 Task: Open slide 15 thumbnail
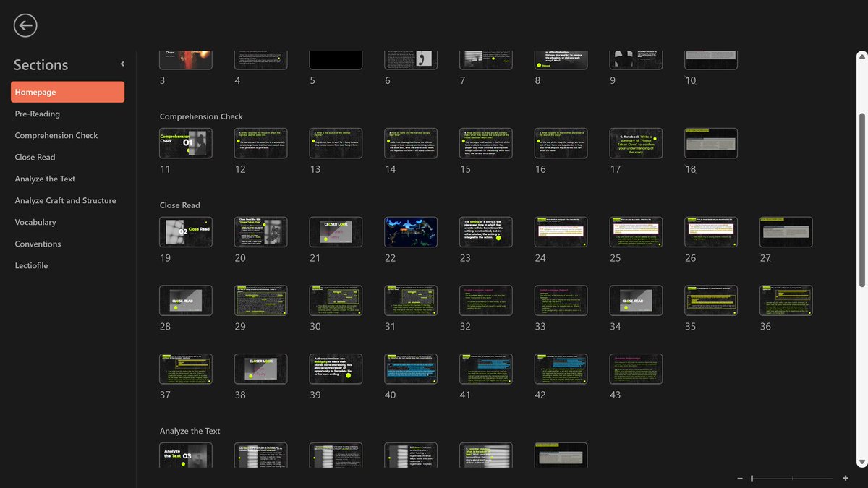coord(486,143)
